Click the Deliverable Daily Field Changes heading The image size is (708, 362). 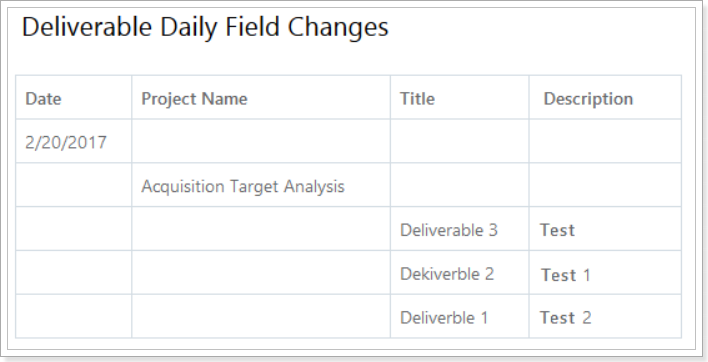[x=205, y=27]
